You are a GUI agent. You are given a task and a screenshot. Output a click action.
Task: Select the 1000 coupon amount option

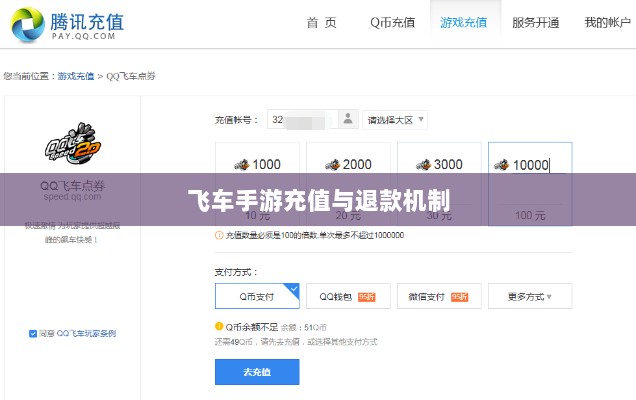pyautogui.click(x=257, y=184)
